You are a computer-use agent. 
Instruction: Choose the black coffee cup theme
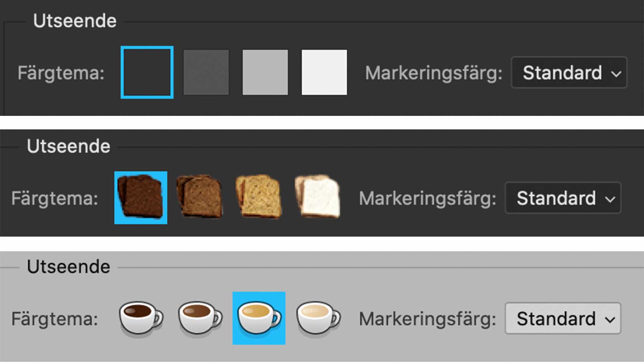pyautogui.click(x=141, y=318)
